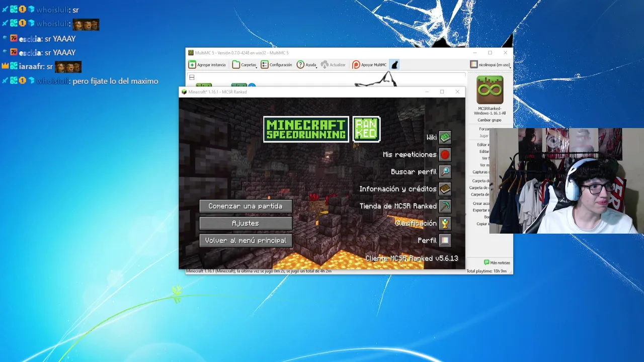644x362 pixels.
Task: Click the Tienda de MCSR Ranked label
Action: pyautogui.click(x=398, y=206)
